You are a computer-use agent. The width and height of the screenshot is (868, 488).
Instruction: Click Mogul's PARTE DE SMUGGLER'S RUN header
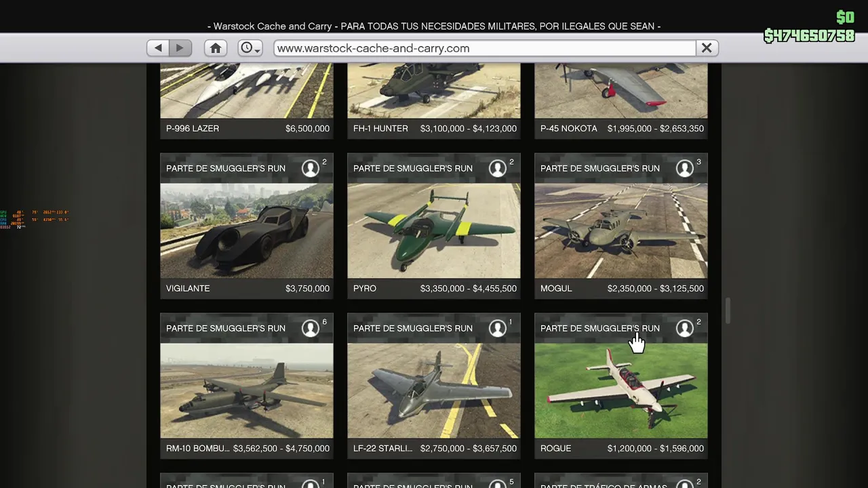pyautogui.click(x=600, y=168)
